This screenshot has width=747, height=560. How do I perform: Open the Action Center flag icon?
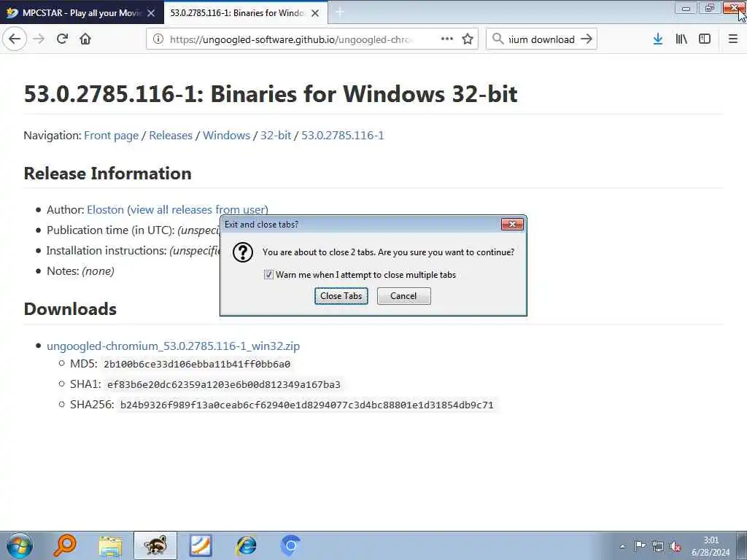click(x=640, y=545)
